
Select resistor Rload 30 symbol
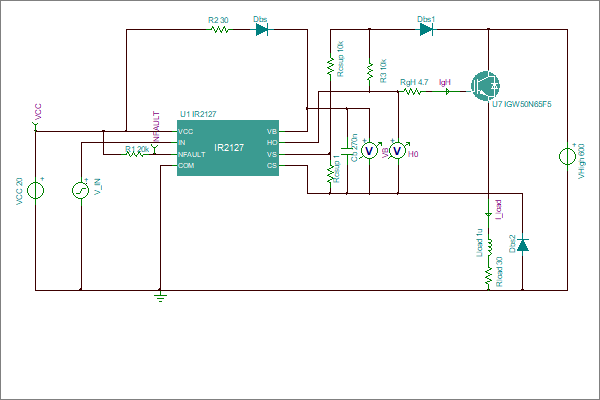tap(489, 276)
